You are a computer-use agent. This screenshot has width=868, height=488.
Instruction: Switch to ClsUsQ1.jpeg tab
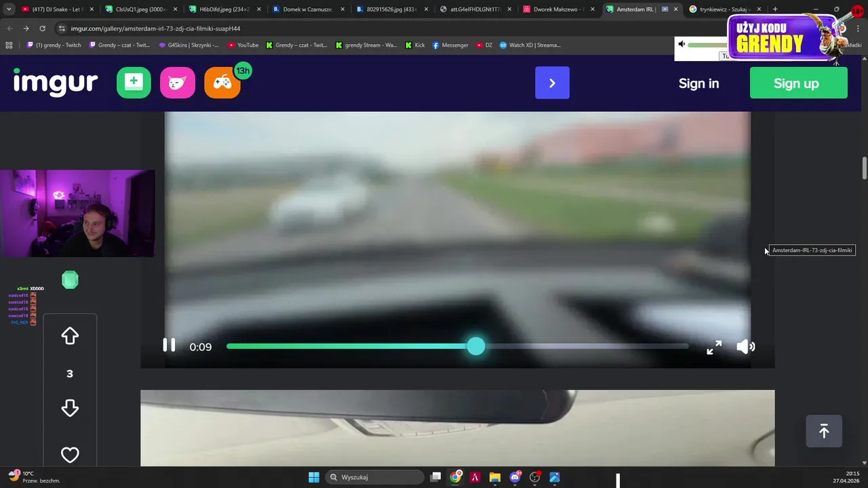pyautogui.click(x=140, y=9)
